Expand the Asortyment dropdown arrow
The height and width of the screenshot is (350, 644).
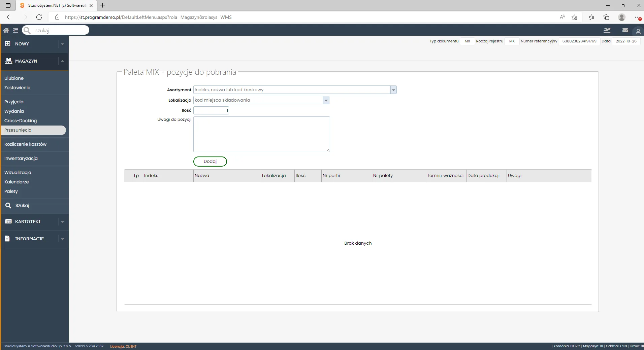[393, 90]
